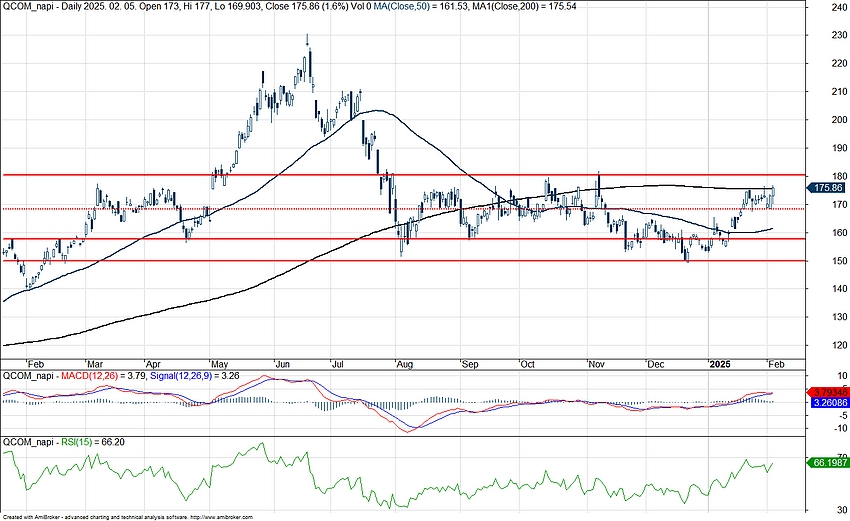Click the 'Feb' label right of '2025'

click(x=776, y=364)
